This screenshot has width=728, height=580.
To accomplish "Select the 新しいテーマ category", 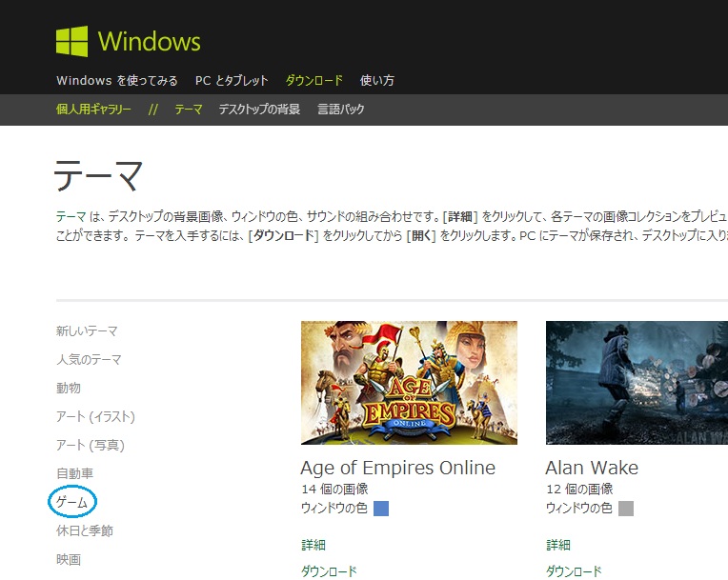I will [x=87, y=330].
